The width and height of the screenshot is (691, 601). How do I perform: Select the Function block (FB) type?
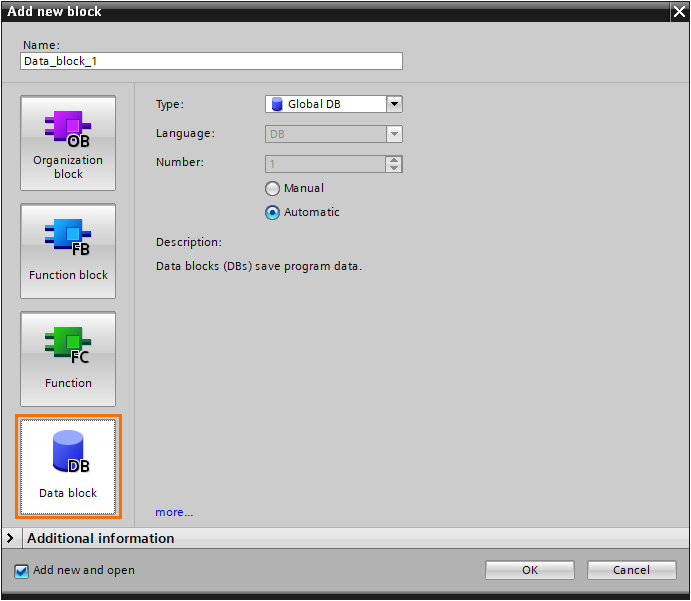(x=68, y=251)
